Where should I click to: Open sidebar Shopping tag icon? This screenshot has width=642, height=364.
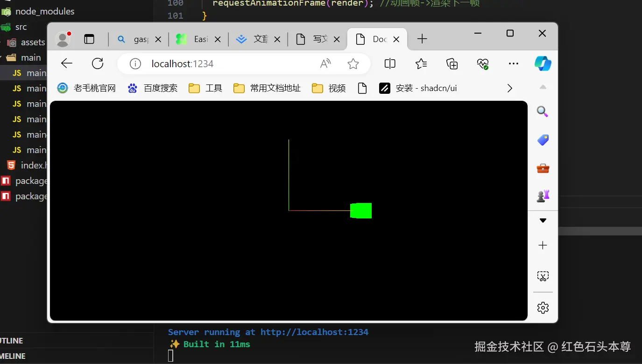click(x=543, y=140)
